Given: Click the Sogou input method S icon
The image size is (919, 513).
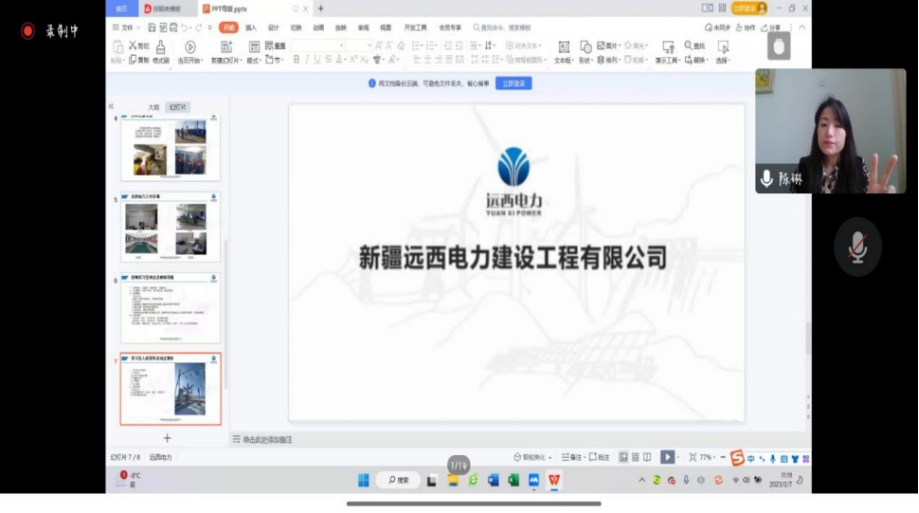Looking at the screenshot, I should 737,457.
